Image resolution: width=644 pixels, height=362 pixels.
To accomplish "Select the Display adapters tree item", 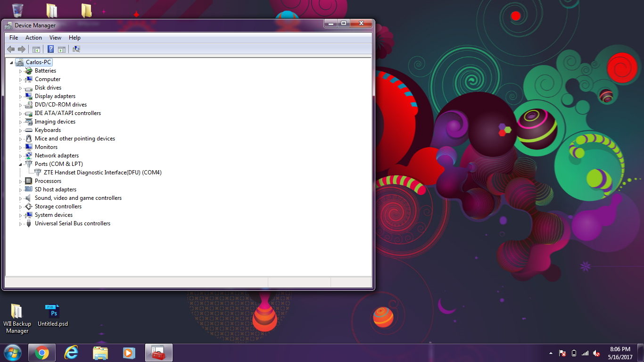I will pos(55,96).
